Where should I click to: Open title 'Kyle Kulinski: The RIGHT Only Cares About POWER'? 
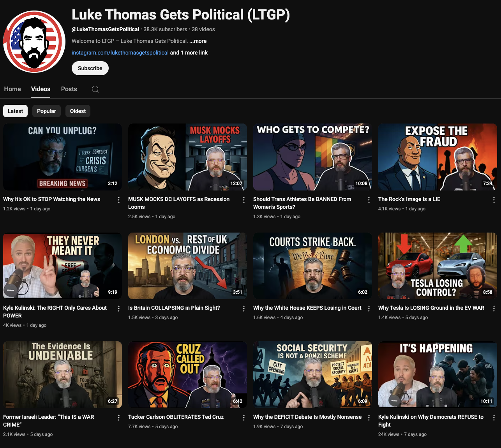(x=55, y=312)
